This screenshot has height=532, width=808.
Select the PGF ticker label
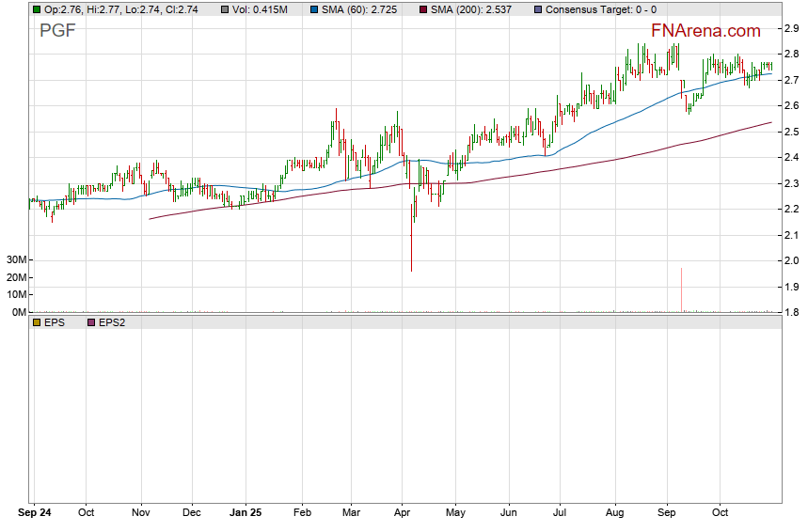pos(57,31)
